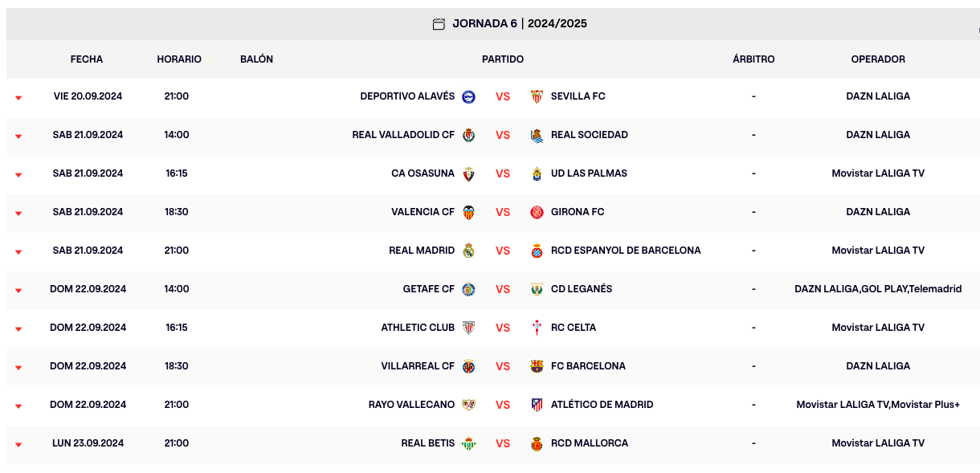Click the Movistar LALIGA TV operator text
Image resolution: width=980 pixels, height=473 pixels.
[x=878, y=173]
